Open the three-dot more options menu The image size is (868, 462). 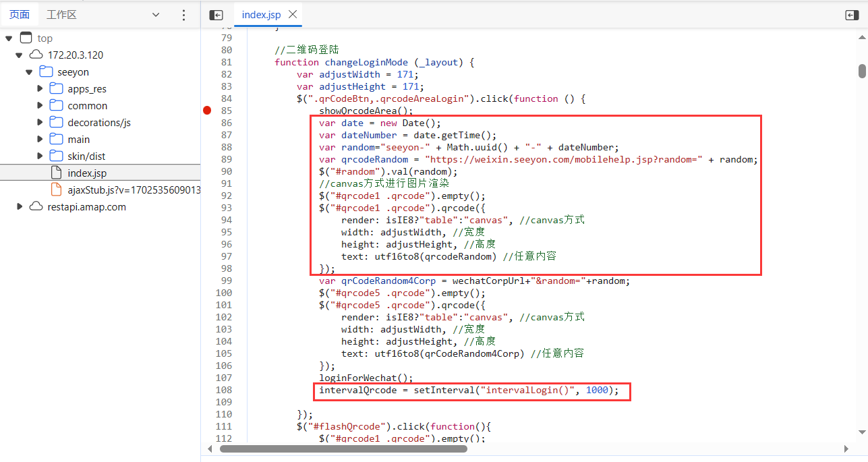click(x=184, y=15)
